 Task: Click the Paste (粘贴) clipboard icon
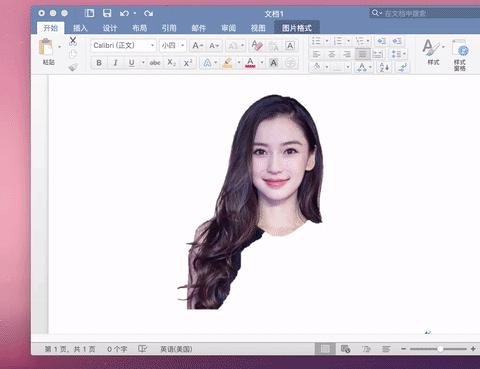pyautogui.click(x=46, y=48)
